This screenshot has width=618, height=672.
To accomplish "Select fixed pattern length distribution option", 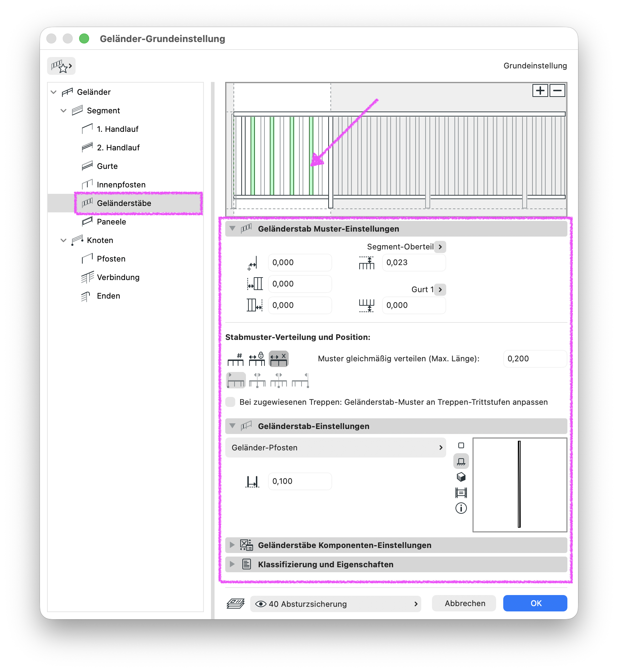I will pos(257,359).
